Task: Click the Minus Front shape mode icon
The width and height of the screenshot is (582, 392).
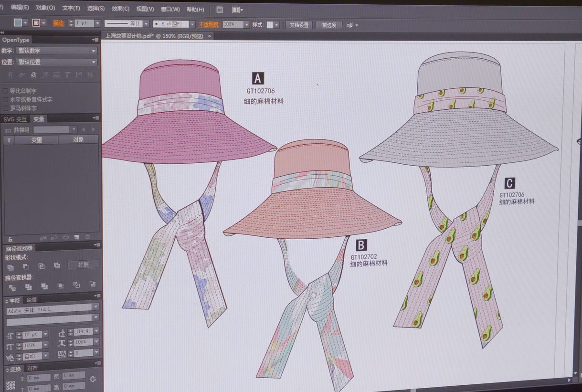Action: [x=26, y=266]
